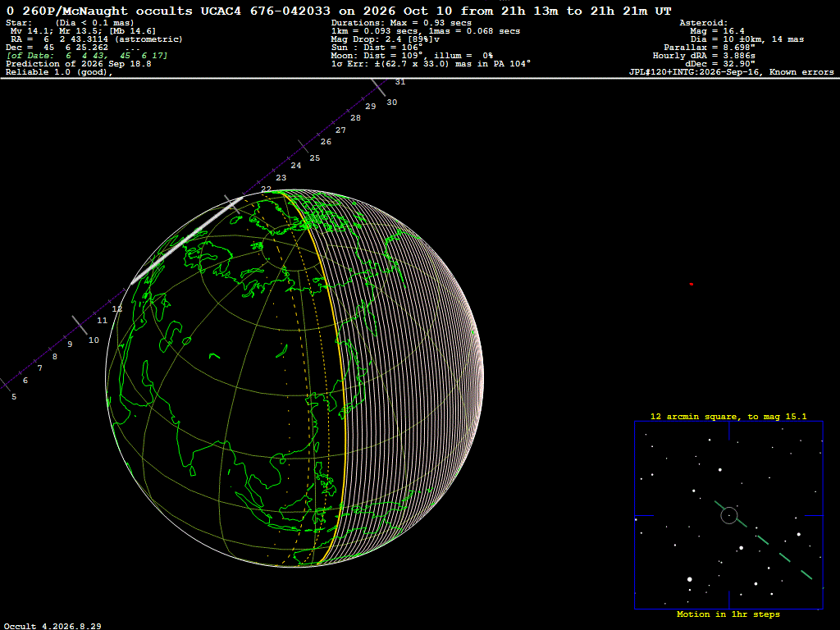Viewport: 840px width, 630px height.
Task: Click the 260P/McNaught occultation title text
Action: point(339,11)
